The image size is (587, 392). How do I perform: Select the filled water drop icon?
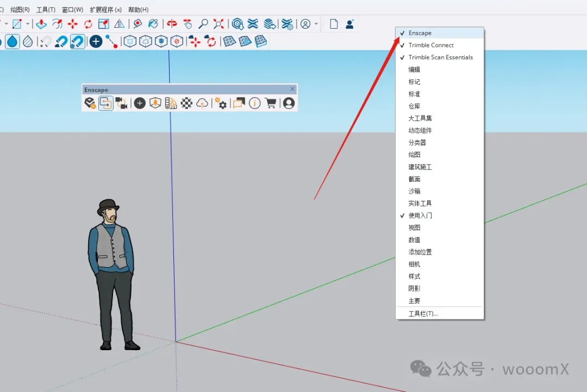[x=13, y=41]
